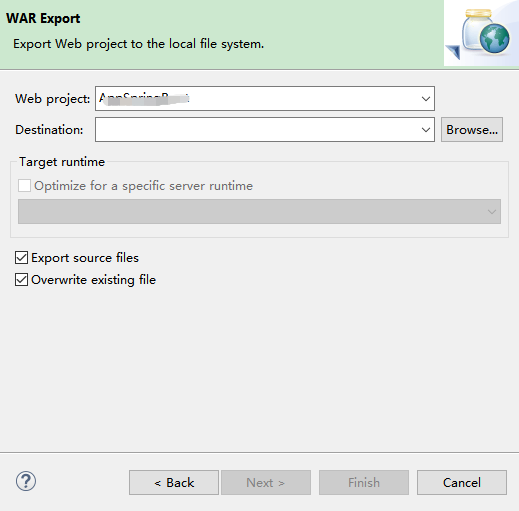The image size is (519, 511).
Task: Click the WAR jar and globe icon
Action: tap(481, 33)
